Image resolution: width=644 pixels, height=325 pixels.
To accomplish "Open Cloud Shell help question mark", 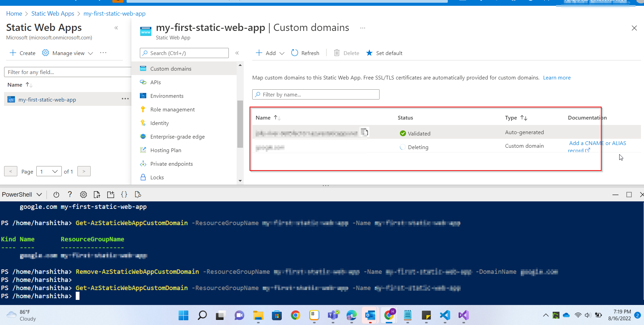I will [70, 194].
